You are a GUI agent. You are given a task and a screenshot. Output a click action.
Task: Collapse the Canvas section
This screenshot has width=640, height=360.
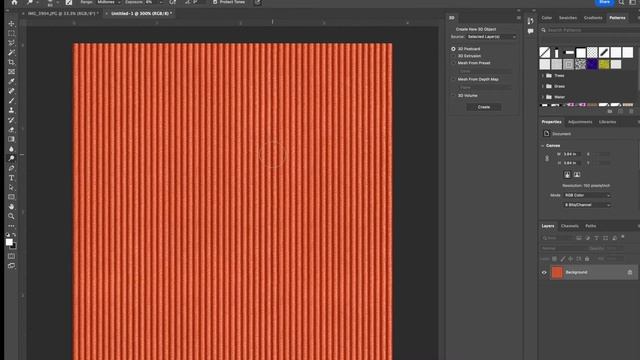pos(543,146)
